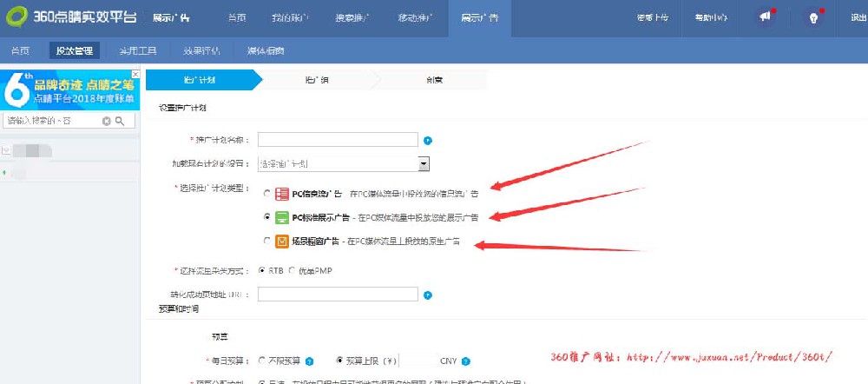Switch to 投放管理 sub-tab
The width and height of the screenshot is (868, 384).
pos(75,51)
